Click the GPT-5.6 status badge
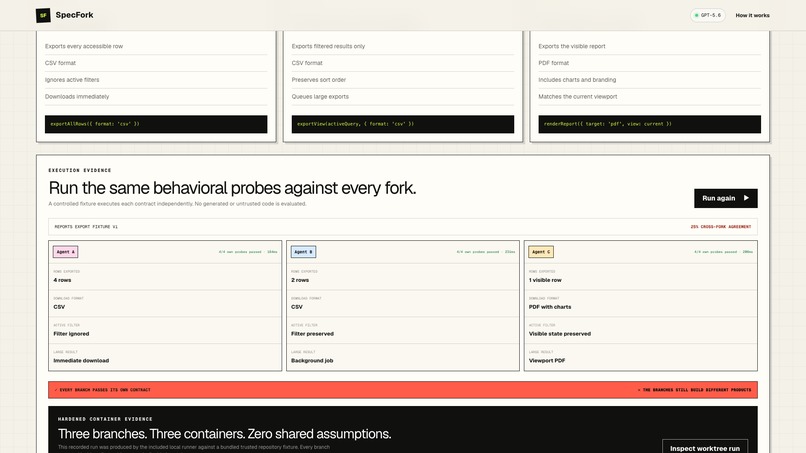 708,15
